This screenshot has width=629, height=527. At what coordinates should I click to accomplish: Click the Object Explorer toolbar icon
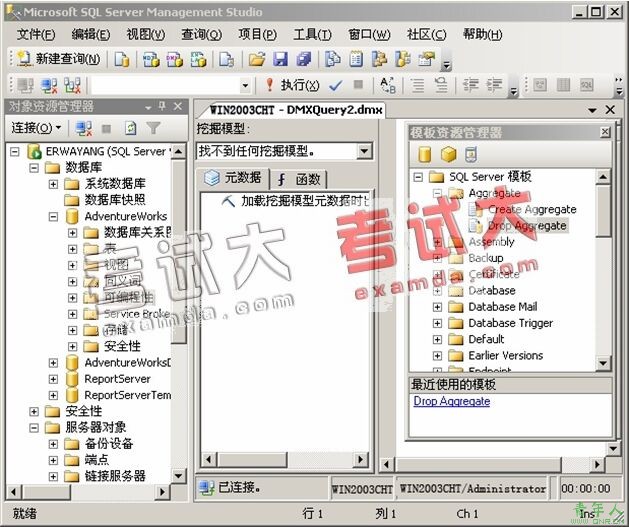click(379, 59)
